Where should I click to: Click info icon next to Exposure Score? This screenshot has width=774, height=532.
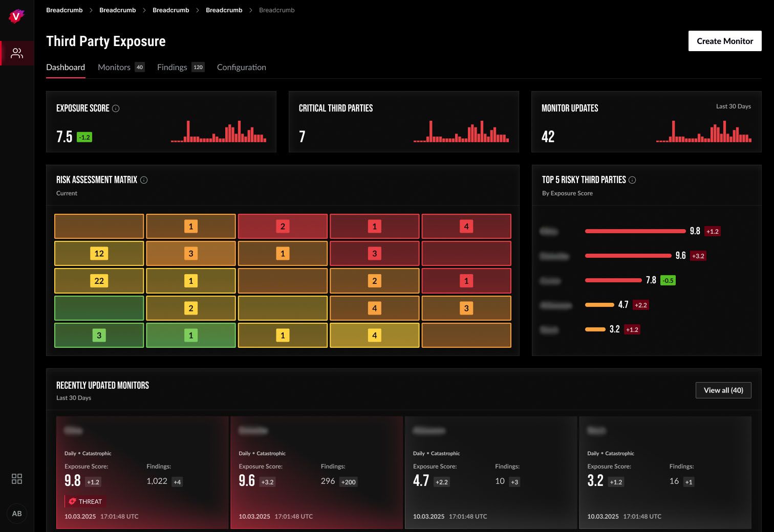(116, 108)
